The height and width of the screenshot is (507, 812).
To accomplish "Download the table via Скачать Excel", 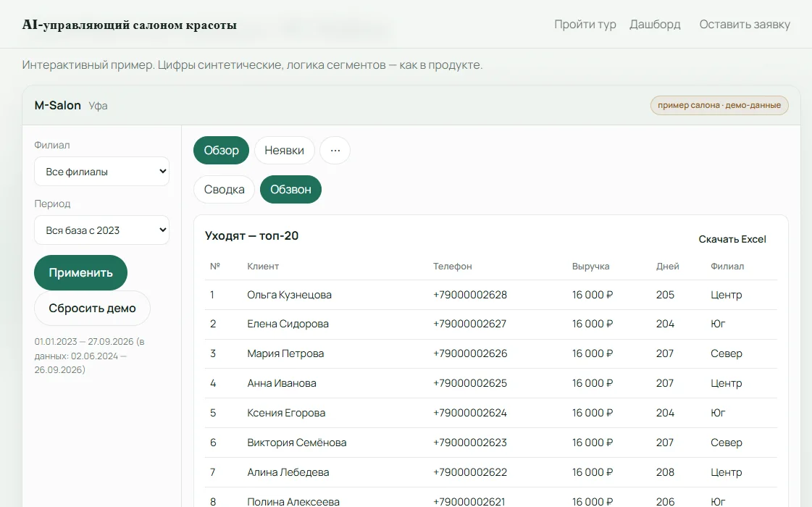I will click(732, 239).
